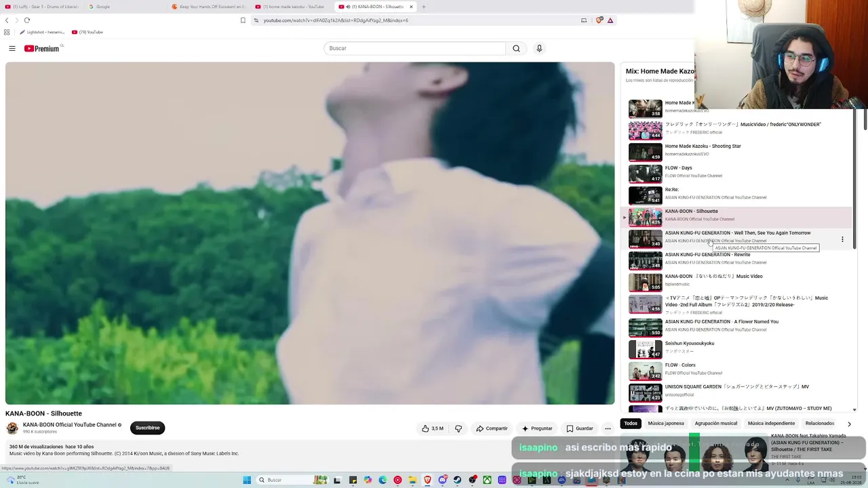The width and height of the screenshot is (868, 488).
Task: Switch to Luffy Gear 5 tab
Action: [42, 7]
